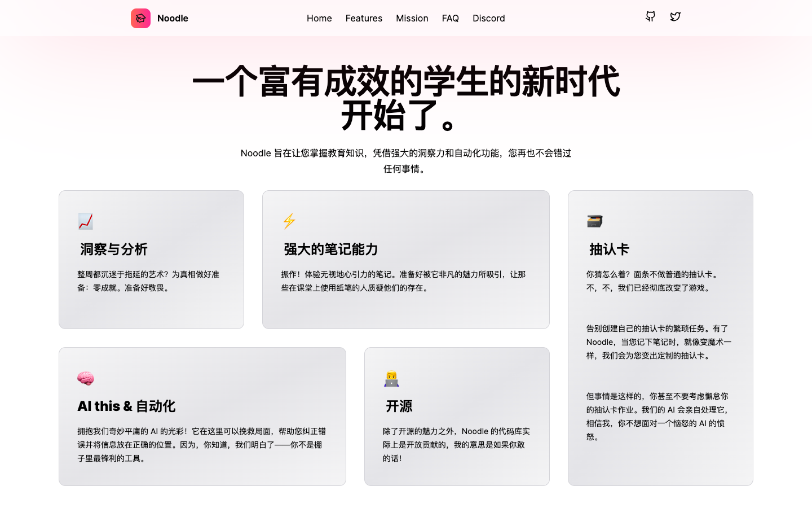Screen dimensions: 812x508
Task: Click the Noodle brand name
Action: [x=173, y=18]
